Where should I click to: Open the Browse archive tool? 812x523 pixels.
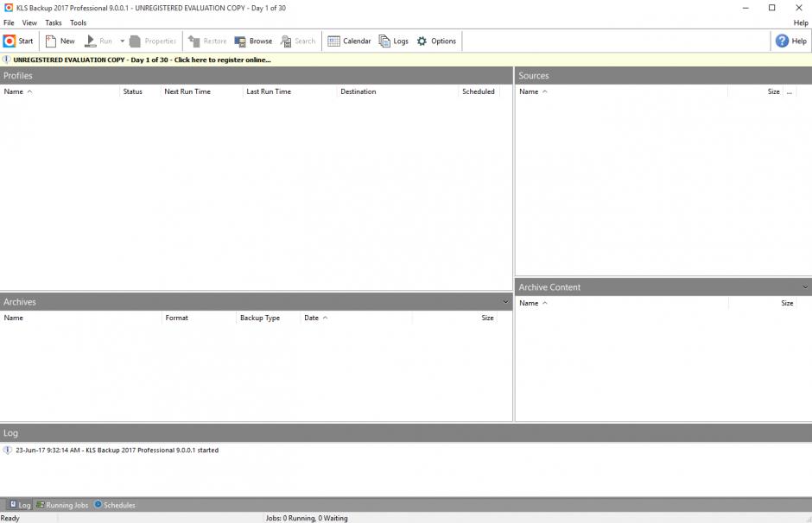(253, 41)
